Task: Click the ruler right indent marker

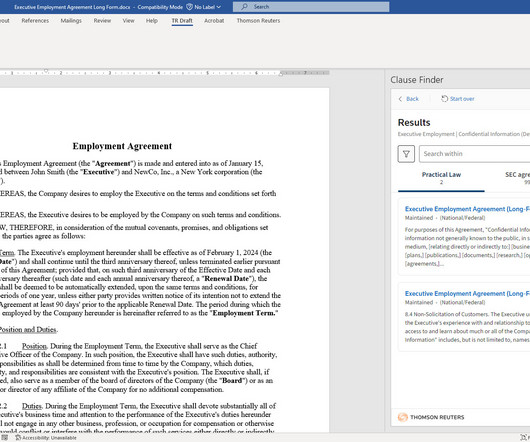Action: [x=281, y=74]
